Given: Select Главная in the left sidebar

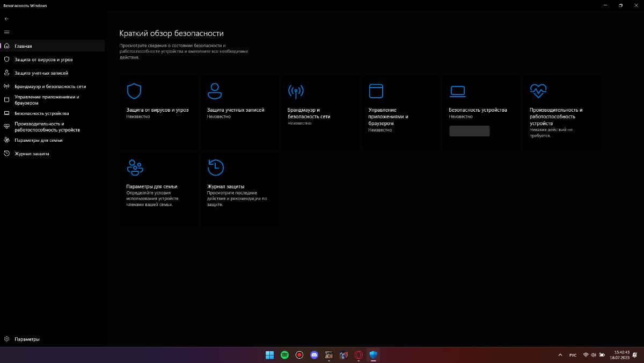Looking at the screenshot, I should (x=23, y=46).
